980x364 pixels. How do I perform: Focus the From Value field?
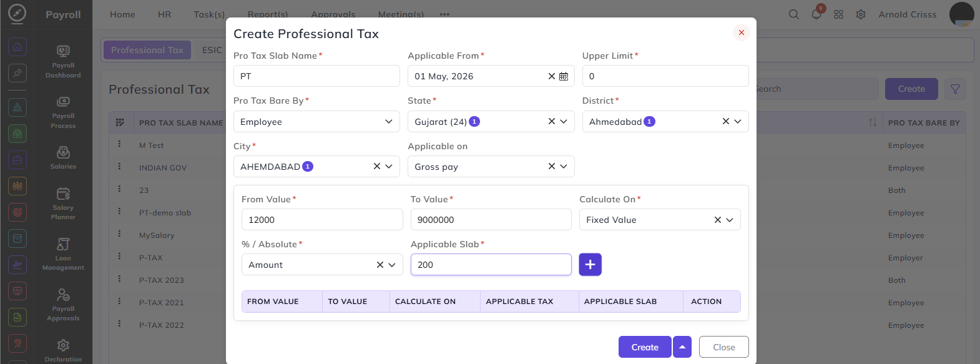pos(322,220)
